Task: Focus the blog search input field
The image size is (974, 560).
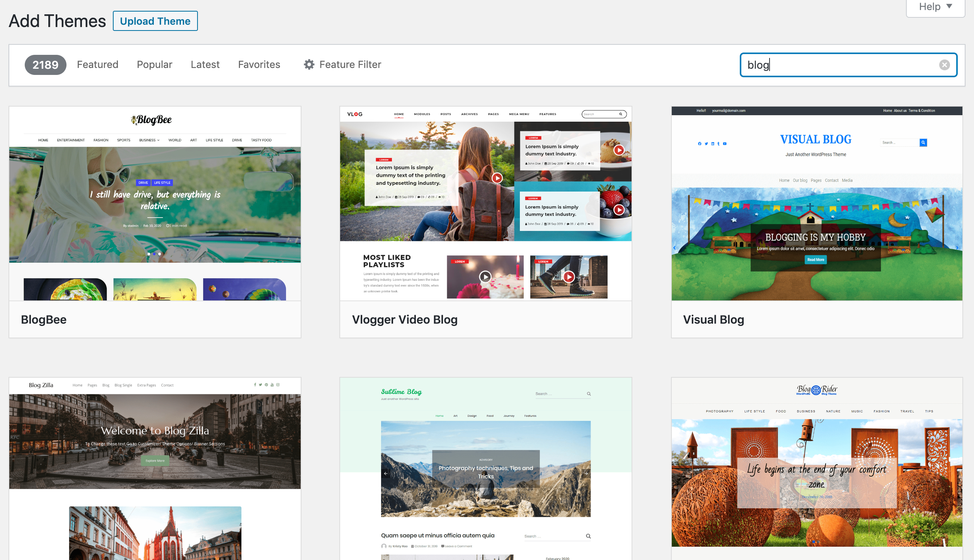Action: click(x=839, y=65)
